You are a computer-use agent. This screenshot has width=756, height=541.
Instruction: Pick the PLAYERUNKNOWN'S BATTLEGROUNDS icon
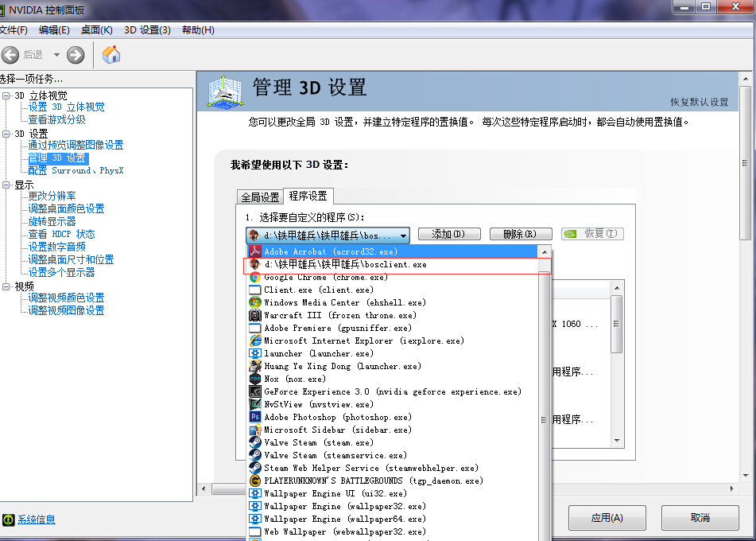click(x=255, y=481)
